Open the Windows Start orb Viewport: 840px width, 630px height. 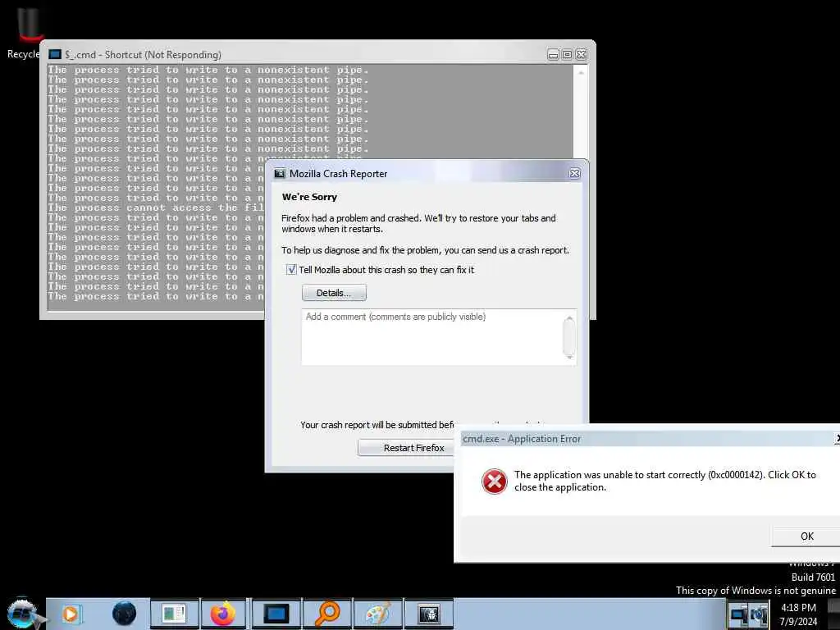pyautogui.click(x=22, y=614)
